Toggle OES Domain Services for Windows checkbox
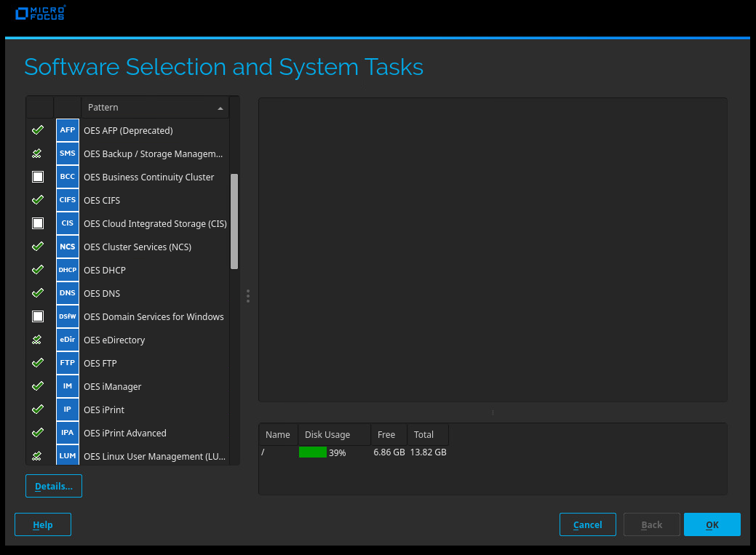The width and height of the screenshot is (756, 555). click(38, 317)
